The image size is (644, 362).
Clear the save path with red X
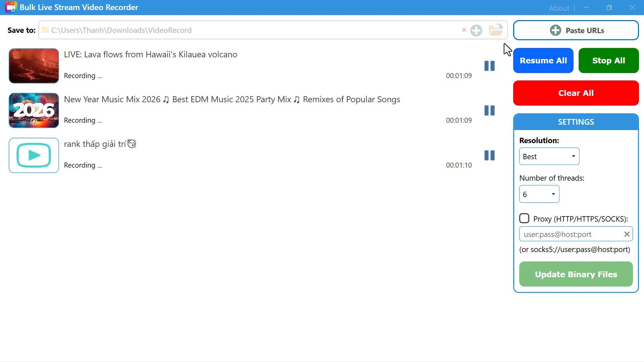pos(464,30)
